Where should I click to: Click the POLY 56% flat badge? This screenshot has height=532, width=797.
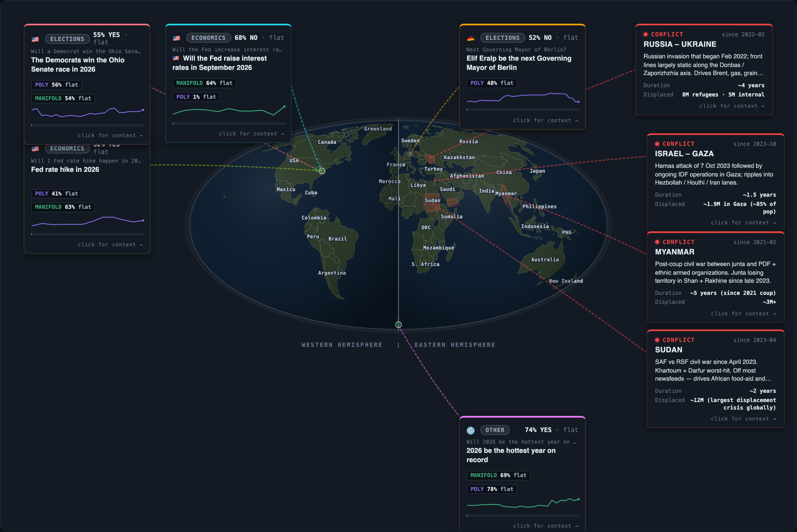click(57, 85)
